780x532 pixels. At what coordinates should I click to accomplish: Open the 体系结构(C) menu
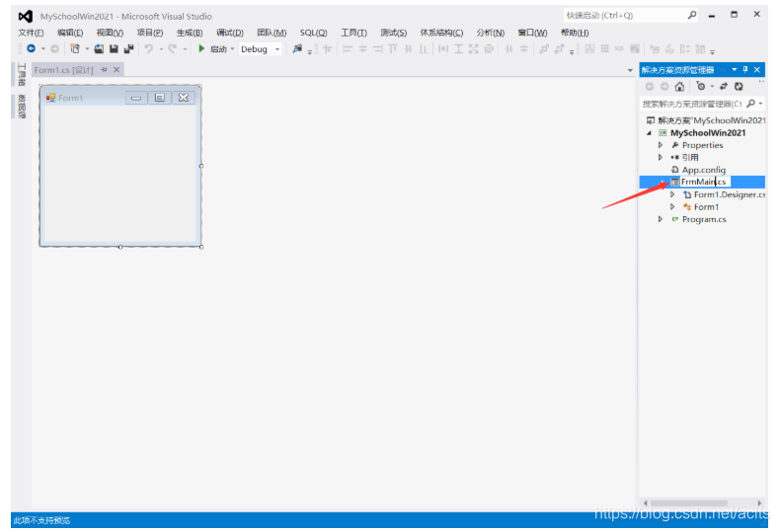click(x=441, y=33)
